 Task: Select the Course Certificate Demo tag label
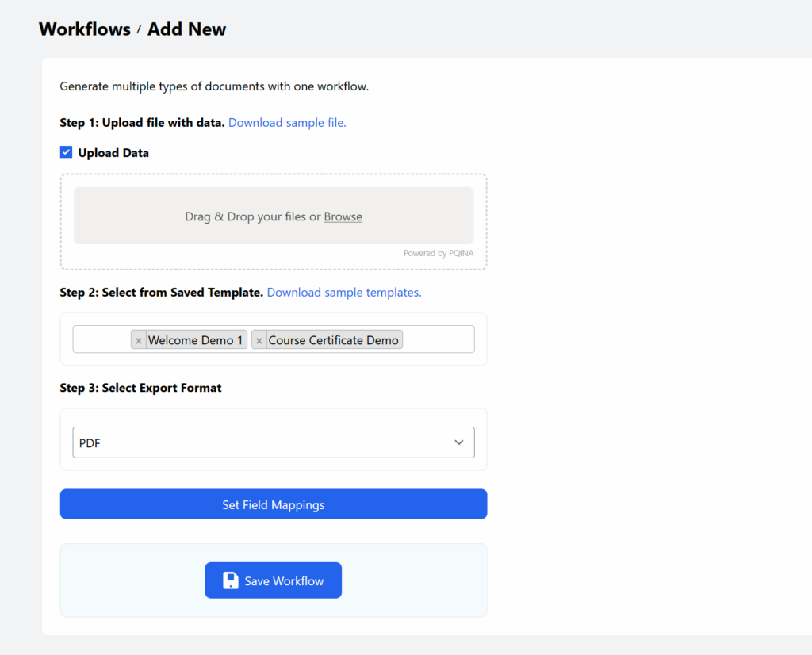(333, 340)
